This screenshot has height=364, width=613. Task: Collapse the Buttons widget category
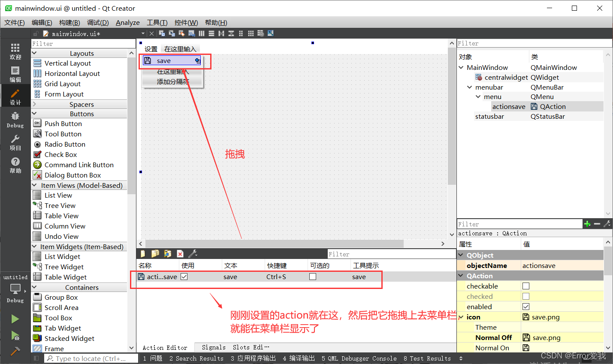coord(35,114)
